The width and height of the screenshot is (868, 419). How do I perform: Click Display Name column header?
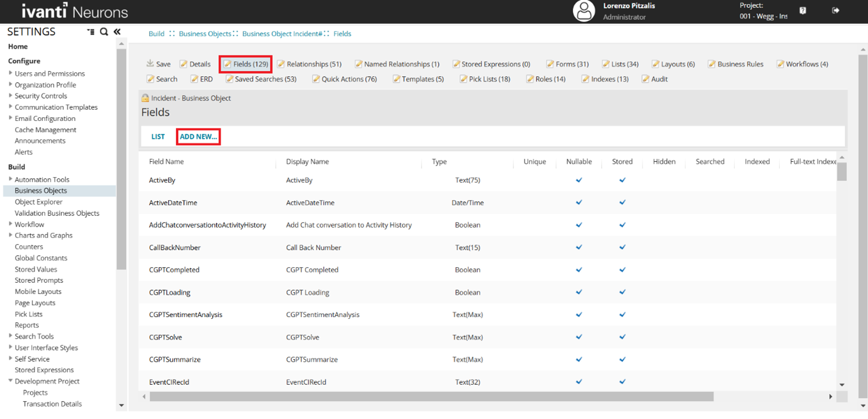coord(307,161)
